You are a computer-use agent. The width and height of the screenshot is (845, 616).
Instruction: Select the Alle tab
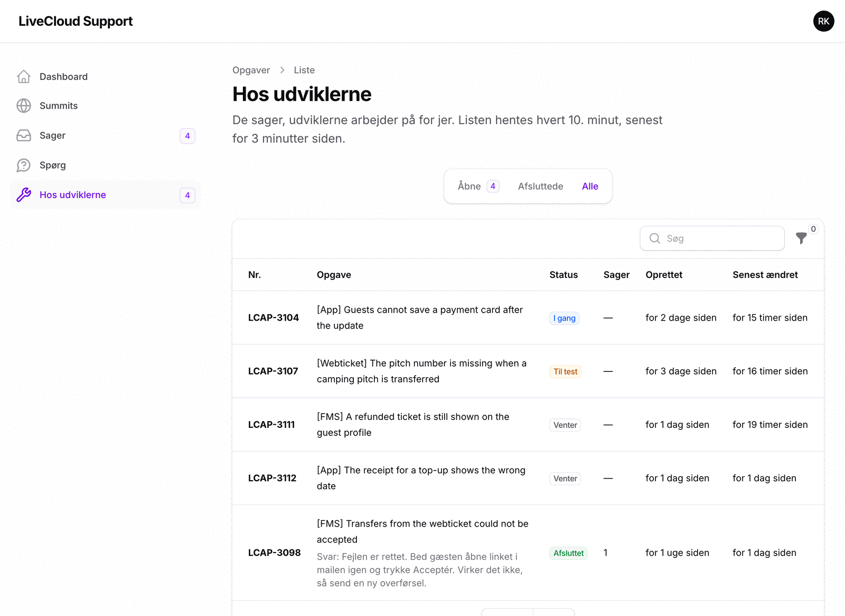(590, 186)
